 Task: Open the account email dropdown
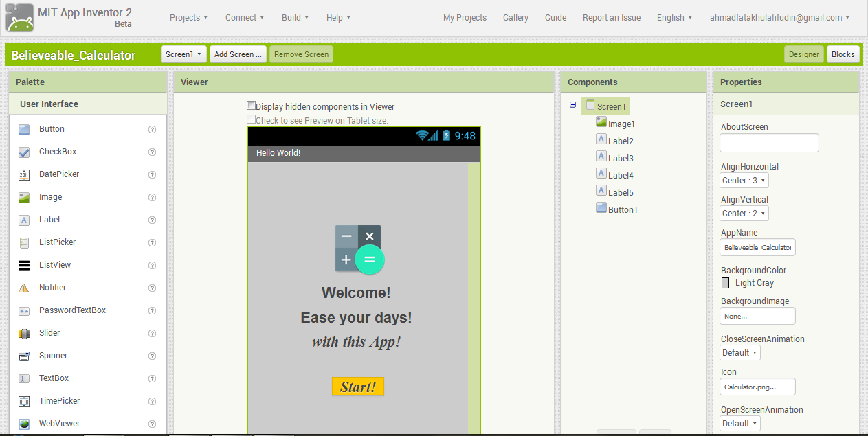779,18
